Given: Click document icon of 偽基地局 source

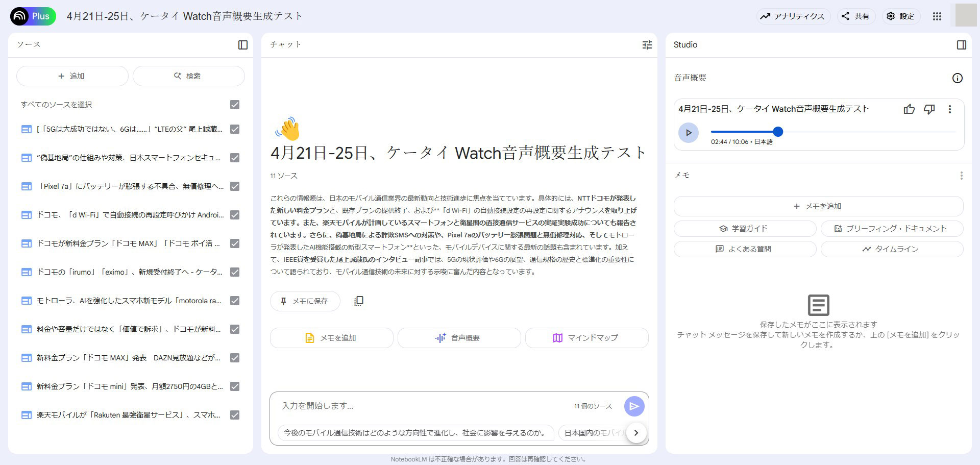Looking at the screenshot, I should pyautogui.click(x=27, y=158).
